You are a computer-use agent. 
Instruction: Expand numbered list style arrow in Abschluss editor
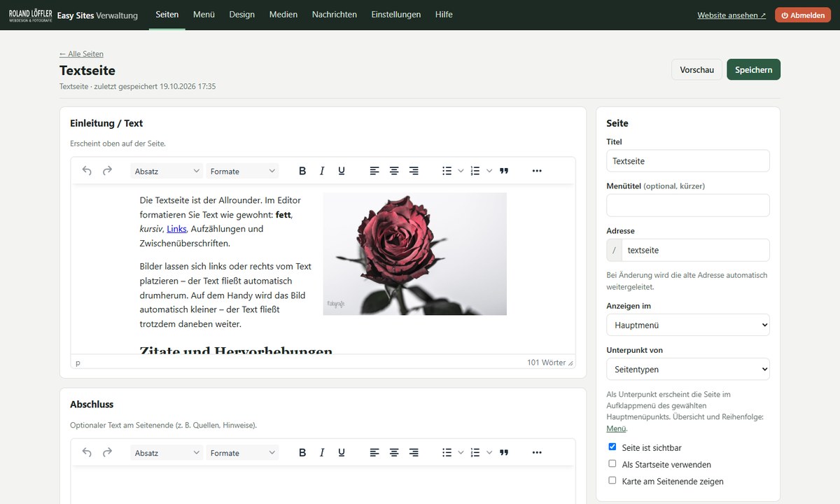(489, 453)
